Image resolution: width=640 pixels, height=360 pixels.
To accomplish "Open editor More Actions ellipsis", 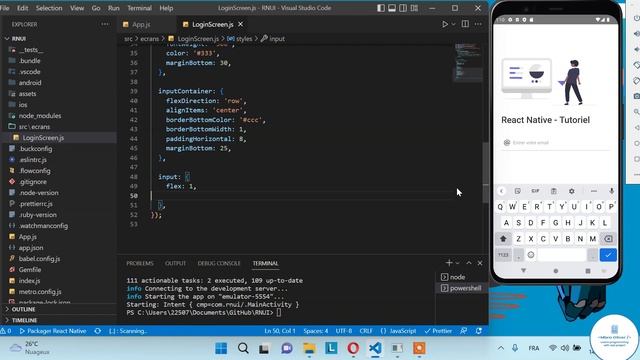I will [478, 24].
